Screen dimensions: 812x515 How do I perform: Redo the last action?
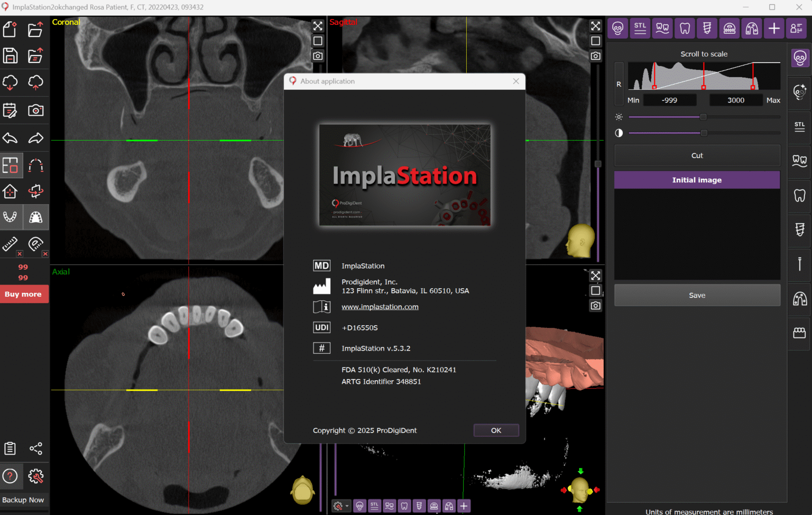(35, 138)
